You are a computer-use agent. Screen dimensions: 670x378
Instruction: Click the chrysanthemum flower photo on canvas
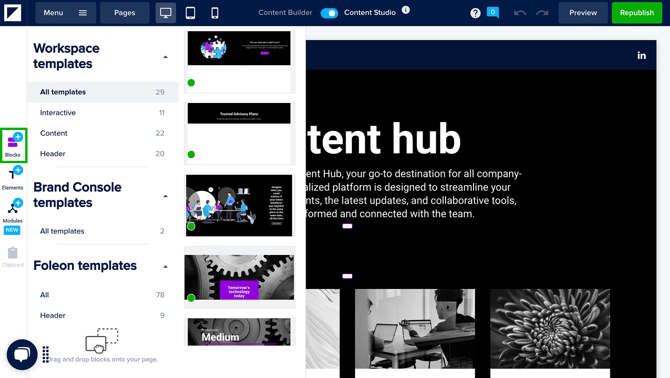[550, 328]
